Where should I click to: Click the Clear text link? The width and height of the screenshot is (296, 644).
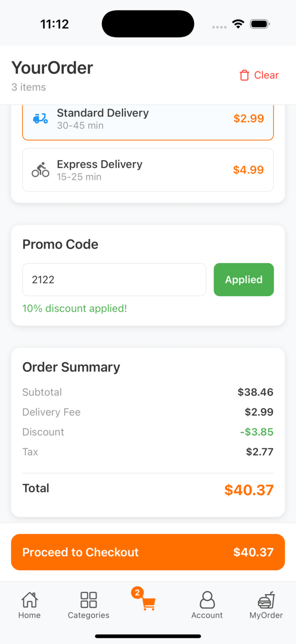[x=267, y=75]
